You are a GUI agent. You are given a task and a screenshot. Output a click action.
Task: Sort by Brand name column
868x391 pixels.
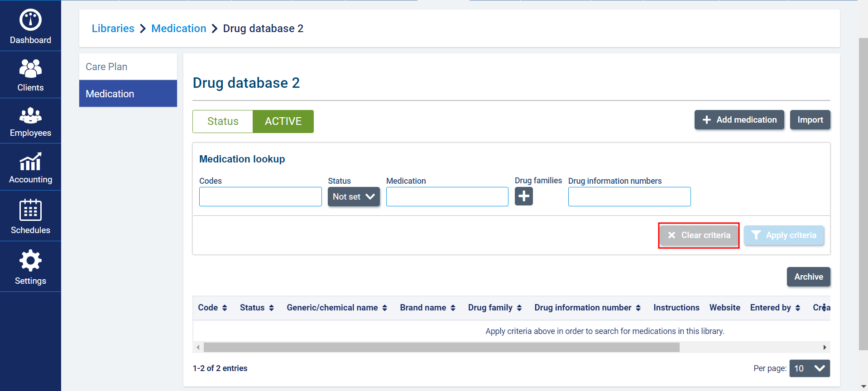(x=453, y=308)
